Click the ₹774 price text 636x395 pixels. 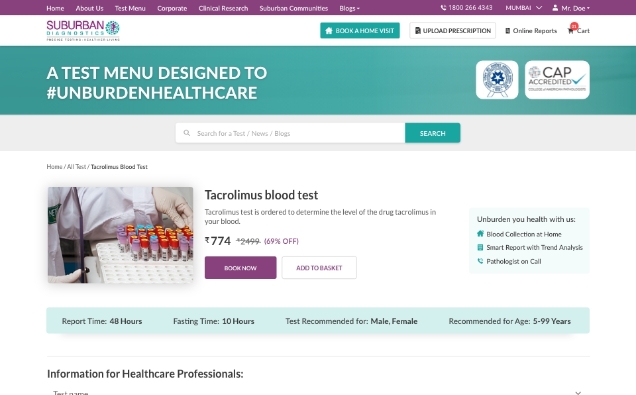(218, 241)
